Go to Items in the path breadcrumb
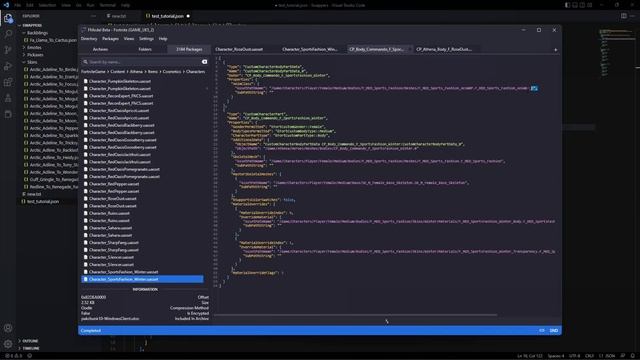Screen dimensions: 640x360 (153, 72)
